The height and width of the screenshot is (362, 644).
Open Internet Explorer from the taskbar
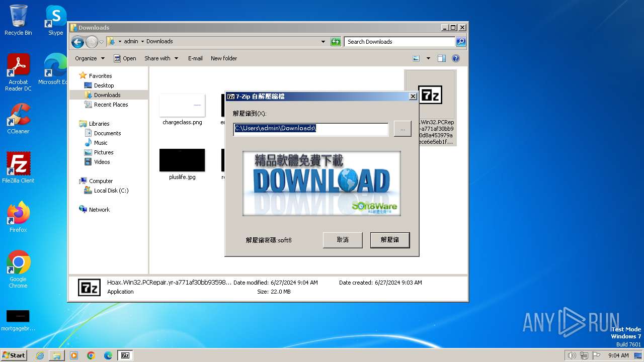click(x=40, y=355)
